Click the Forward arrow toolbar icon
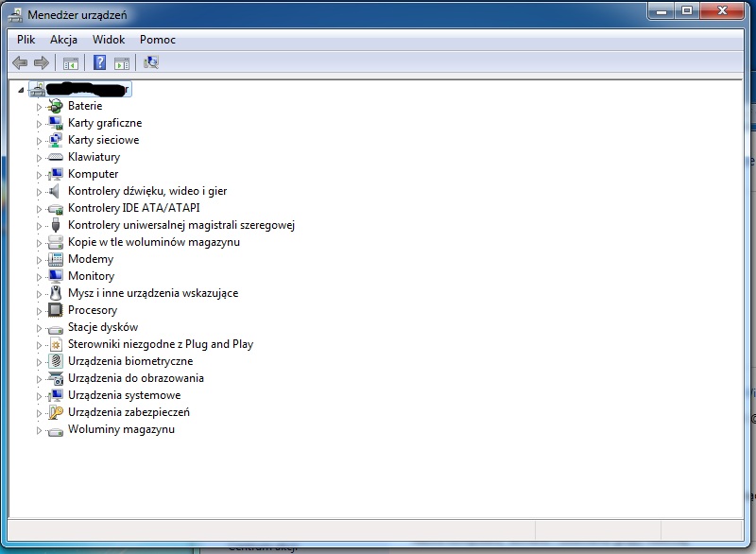This screenshot has width=756, height=554. click(x=42, y=62)
